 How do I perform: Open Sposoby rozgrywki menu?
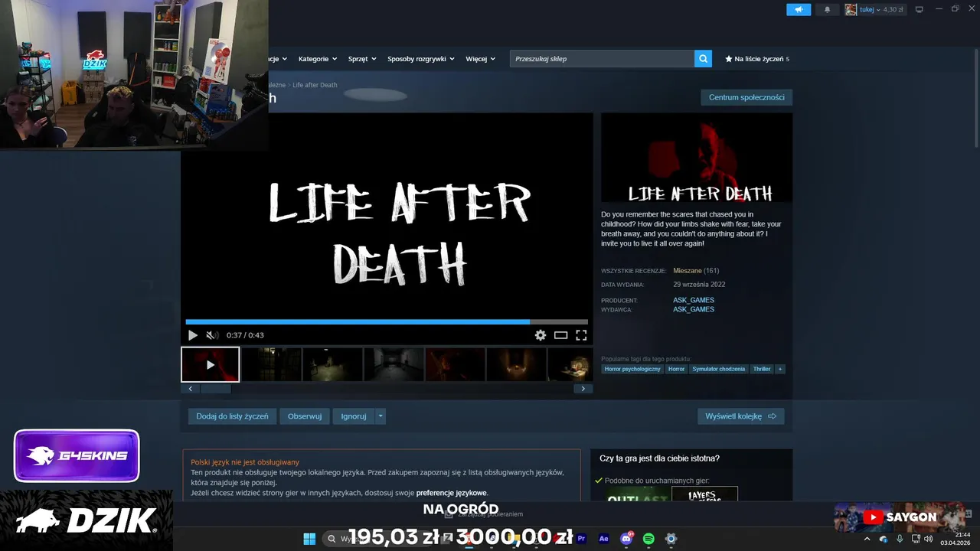(x=420, y=59)
